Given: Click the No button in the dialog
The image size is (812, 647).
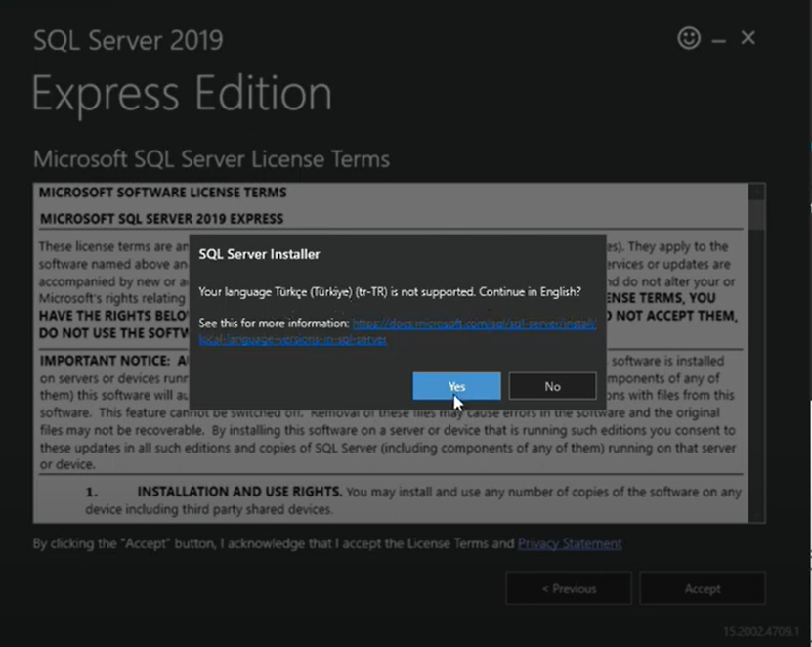Looking at the screenshot, I should pyautogui.click(x=552, y=386).
